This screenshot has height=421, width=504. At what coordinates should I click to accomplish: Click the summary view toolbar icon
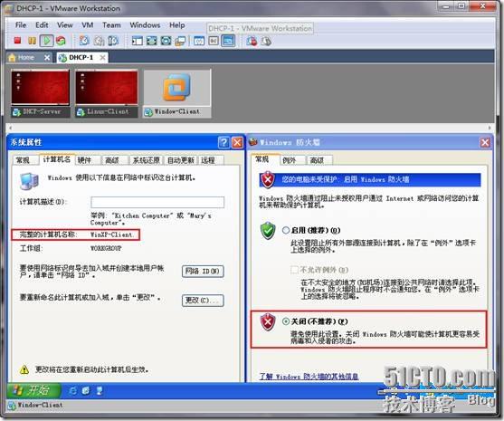[199, 41]
